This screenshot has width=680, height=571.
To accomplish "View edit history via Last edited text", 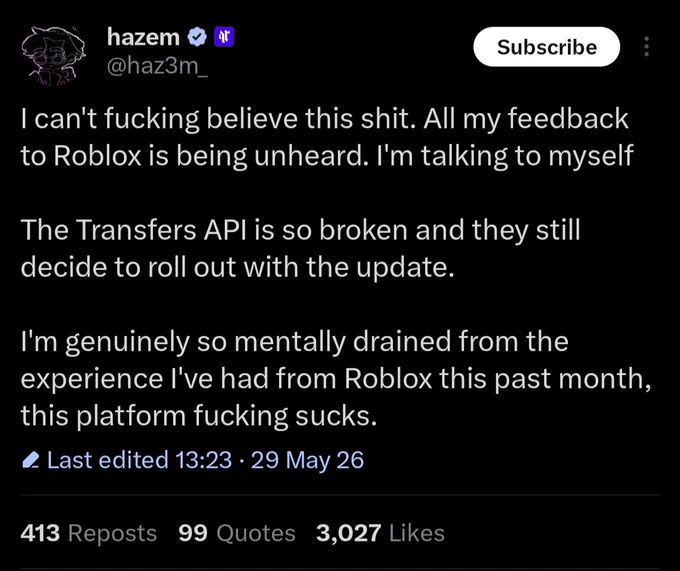I will [x=108, y=460].
